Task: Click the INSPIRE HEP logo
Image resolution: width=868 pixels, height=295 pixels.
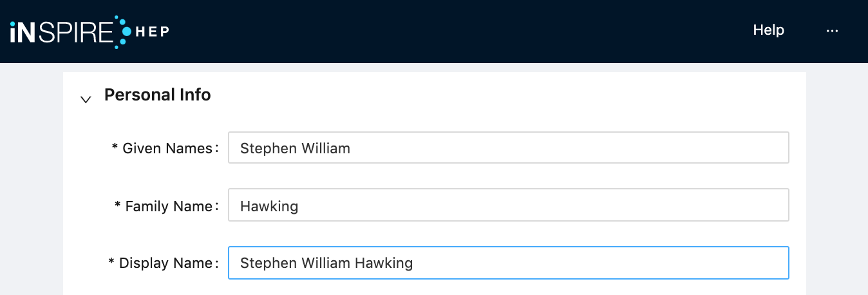Action: coord(89,31)
